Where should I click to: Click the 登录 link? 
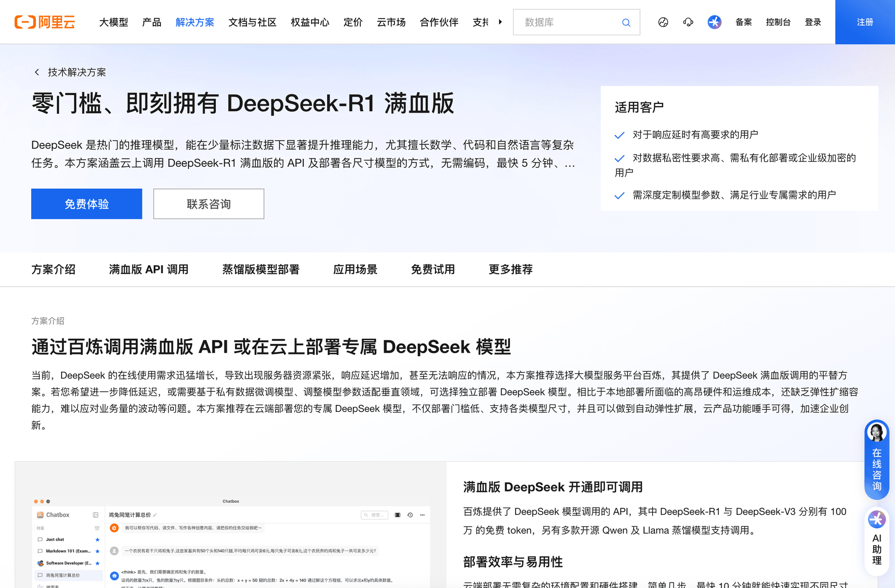[813, 22]
